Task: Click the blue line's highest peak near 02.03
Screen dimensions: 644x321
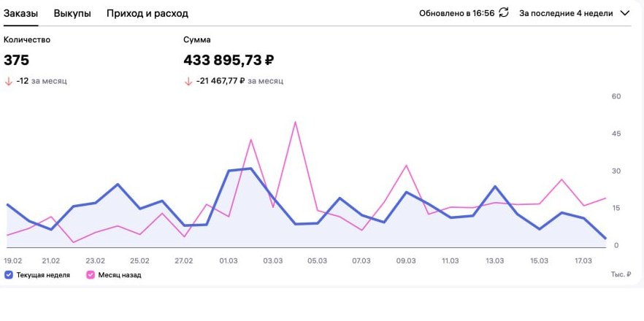Action: [250, 169]
